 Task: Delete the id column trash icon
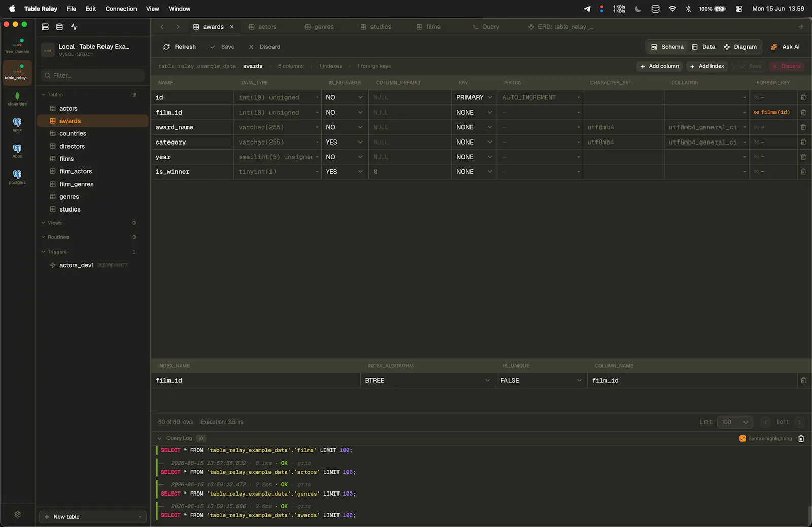coord(803,97)
